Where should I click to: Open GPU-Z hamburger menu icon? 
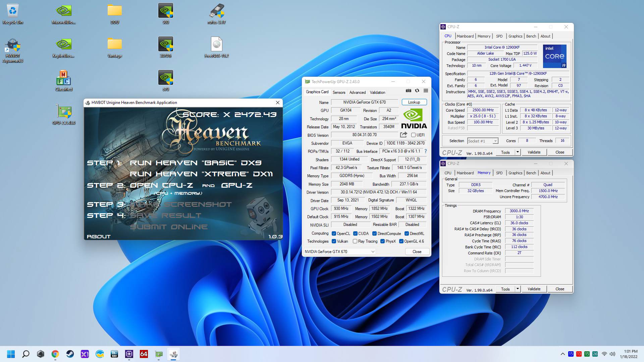point(426,91)
